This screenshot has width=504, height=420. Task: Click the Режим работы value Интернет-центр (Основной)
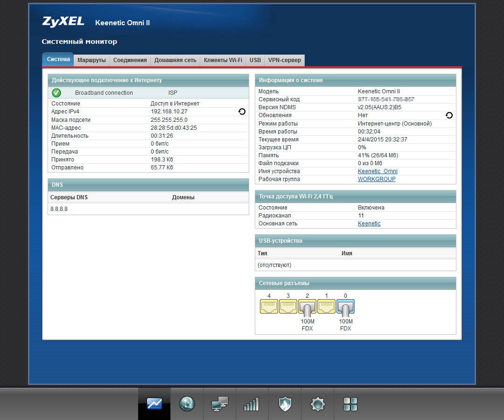(x=395, y=124)
